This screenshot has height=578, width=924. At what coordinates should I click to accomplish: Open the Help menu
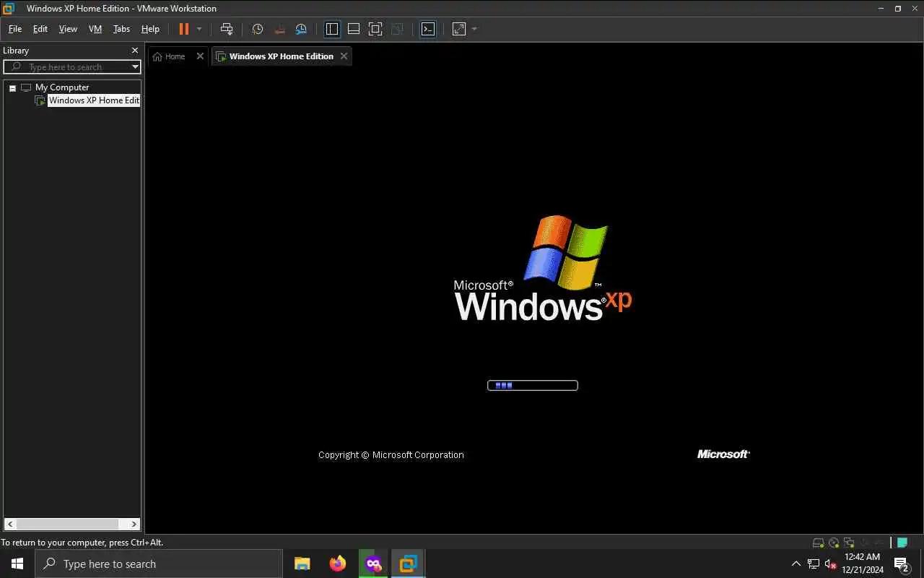click(x=150, y=29)
